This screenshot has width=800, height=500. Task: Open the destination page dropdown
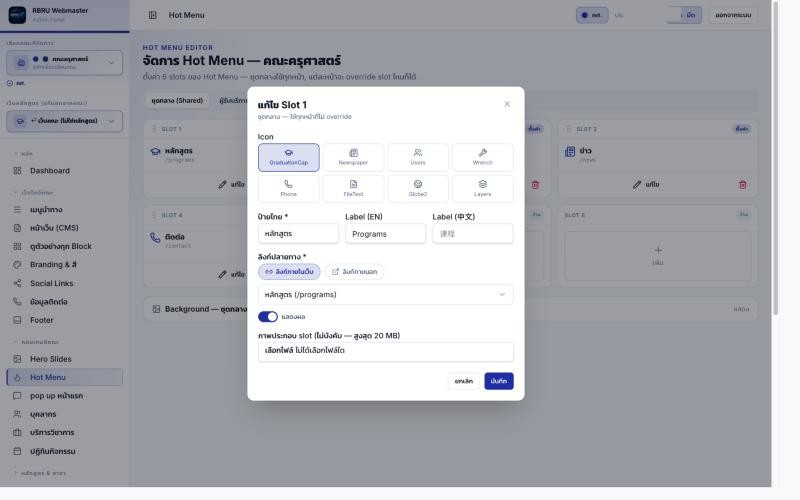pos(386,294)
